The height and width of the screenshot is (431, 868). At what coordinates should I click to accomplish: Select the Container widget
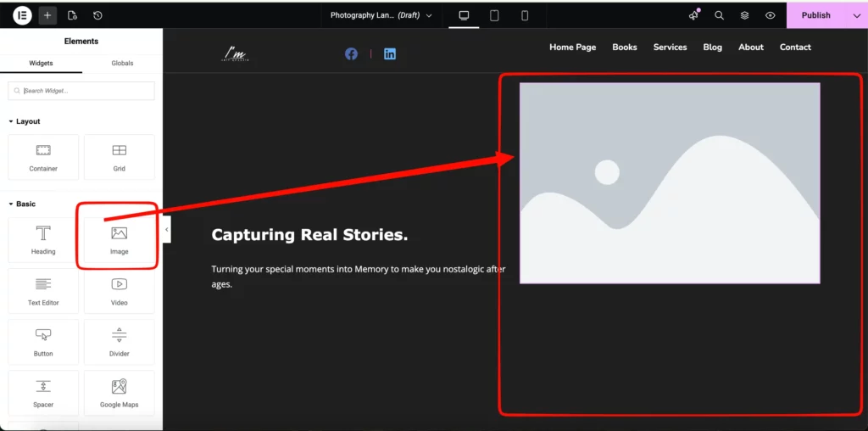[x=43, y=157]
